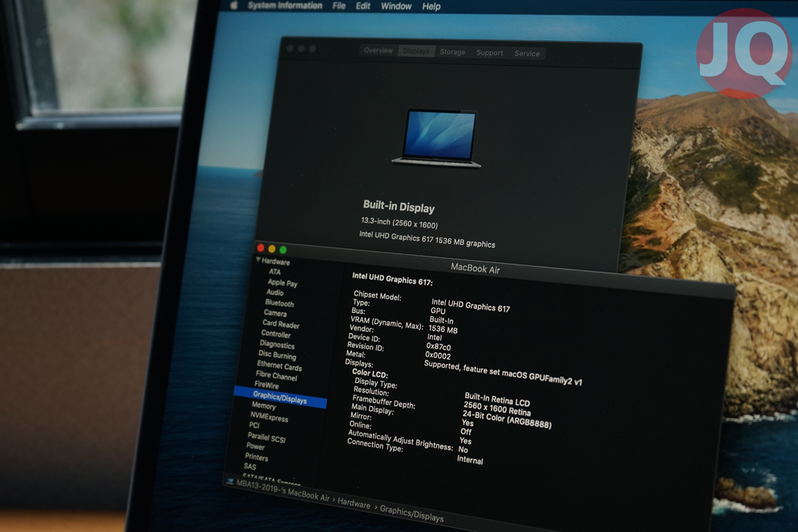The height and width of the screenshot is (532, 798).
Task: Collapse the Hardware section disclosure triangle
Action: (x=259, y=260)
